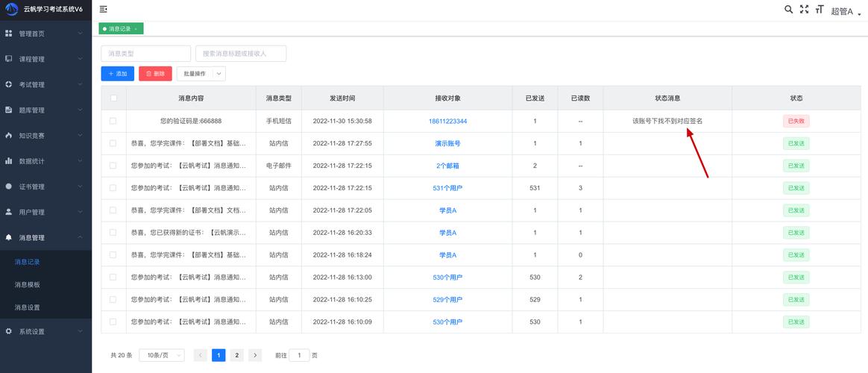Click the 该账号下找不到对应签名 status message
The image size is (868, 373).
(x=667, y=121)
